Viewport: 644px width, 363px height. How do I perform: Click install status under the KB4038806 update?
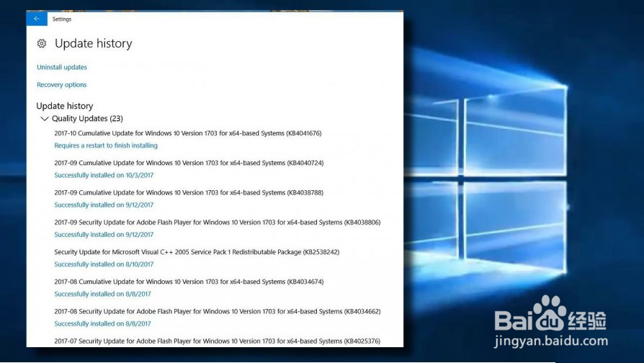104,235
